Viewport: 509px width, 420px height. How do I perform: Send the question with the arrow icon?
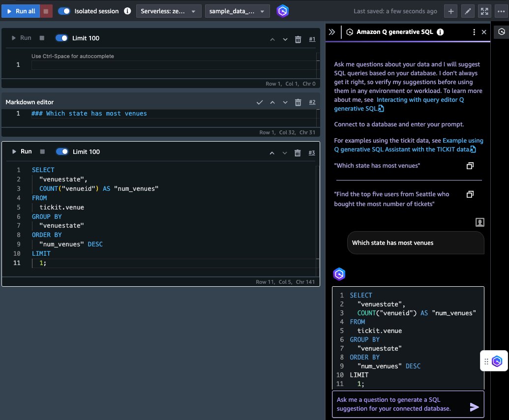coord(474,407)
